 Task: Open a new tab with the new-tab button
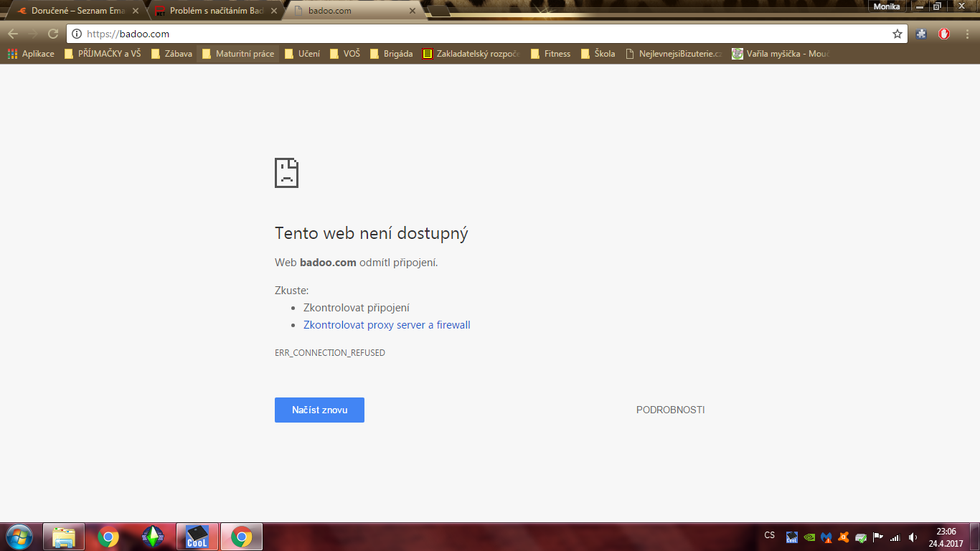point(440,11)
